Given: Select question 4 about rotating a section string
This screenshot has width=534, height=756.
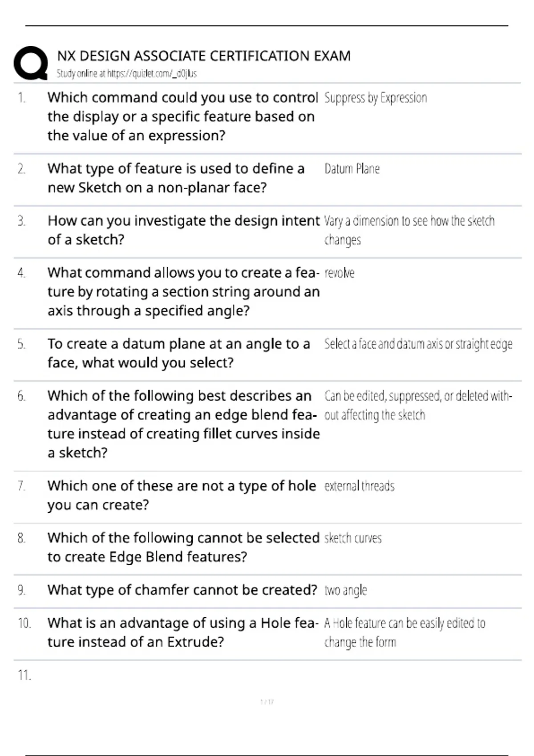Looking at the screenshot, I should point(184,292).
